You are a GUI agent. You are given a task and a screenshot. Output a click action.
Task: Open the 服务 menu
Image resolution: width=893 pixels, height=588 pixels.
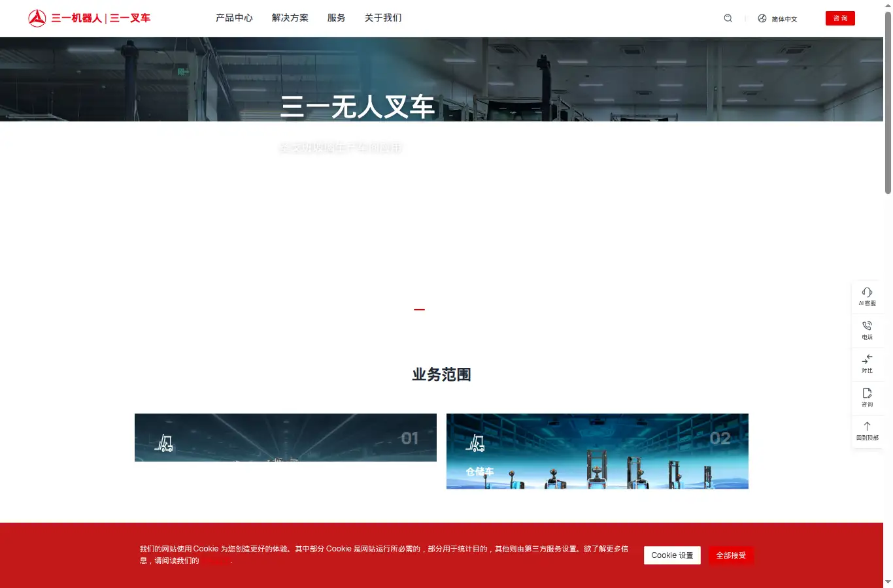tap(337, 18)
